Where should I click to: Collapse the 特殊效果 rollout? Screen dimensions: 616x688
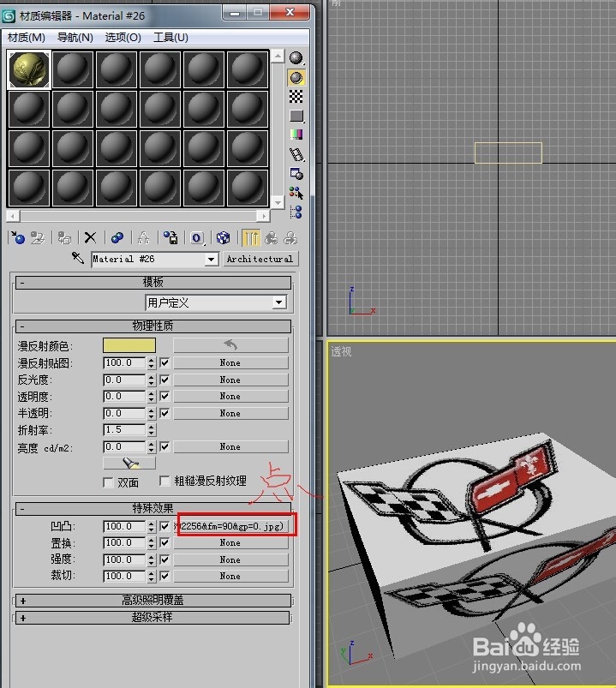[x=153, y=508]
